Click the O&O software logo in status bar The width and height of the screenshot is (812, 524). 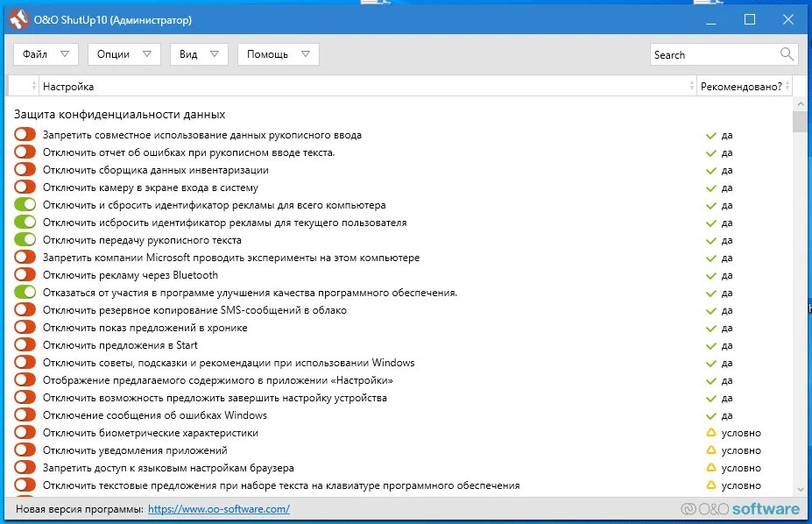[740, 509]
